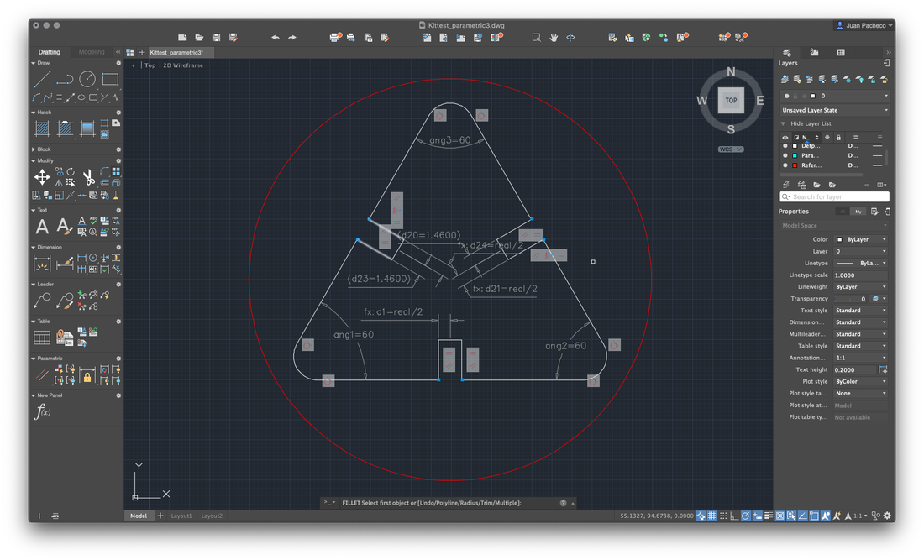The width and height of the screenshot is (924, 560).
Task: Toggle Infer Constraints in status bar
Action: pos(701,516)
